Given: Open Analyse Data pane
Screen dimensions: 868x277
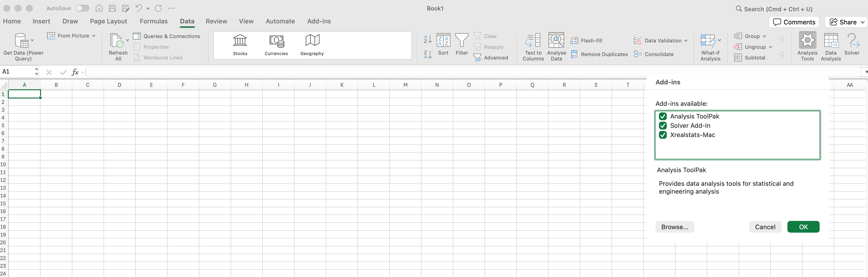Looking at the screenshot, I should coord(556,47).
